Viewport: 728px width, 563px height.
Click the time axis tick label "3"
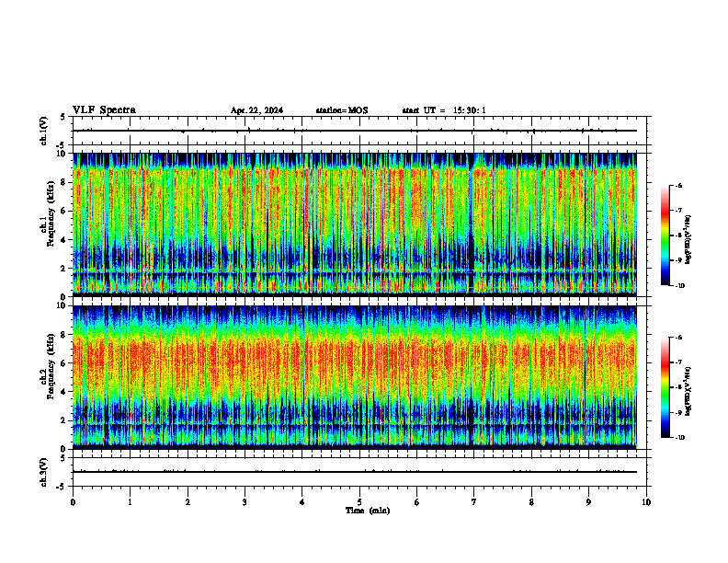(x=245, y=502)
